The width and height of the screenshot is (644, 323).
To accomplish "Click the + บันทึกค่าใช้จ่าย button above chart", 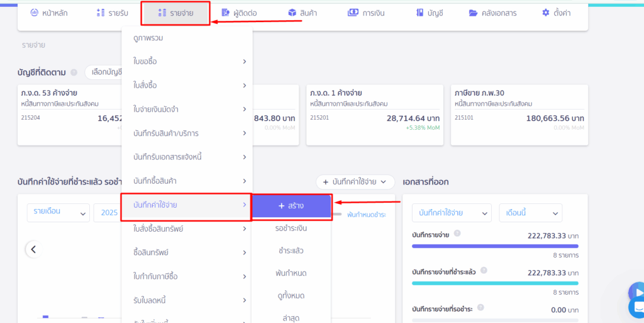I will tap(355, 182).
